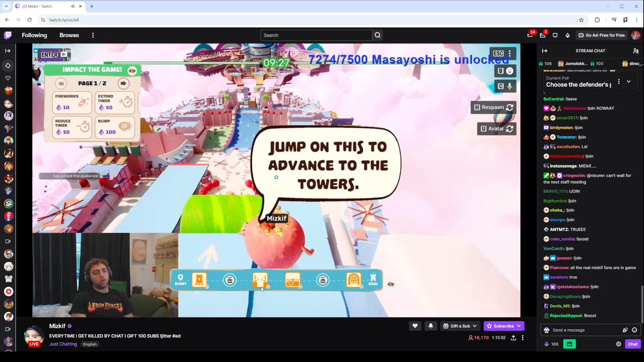Click the ESC three-dot game menu

[504, 54]
